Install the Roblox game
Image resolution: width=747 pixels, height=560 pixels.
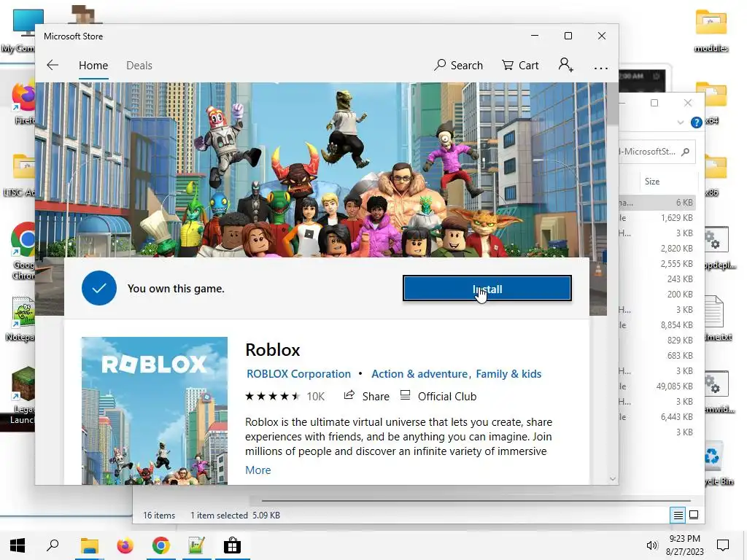pyautogui.click(x=487, y=289)
